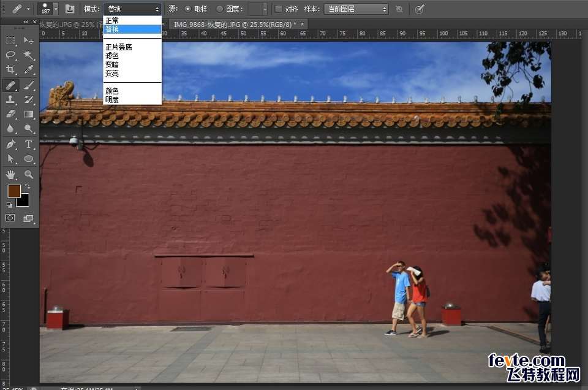Select the 图案 source radio button

(220, 9)
